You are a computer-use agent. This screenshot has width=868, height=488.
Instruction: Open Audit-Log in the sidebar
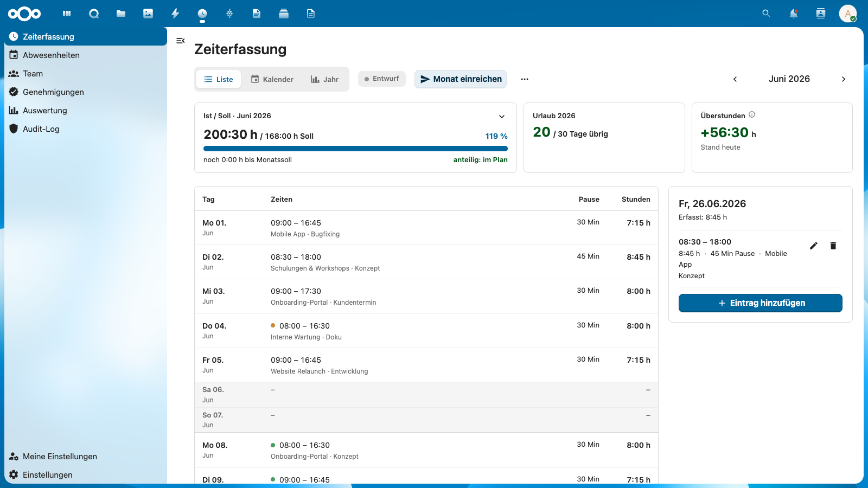[86, 129]
